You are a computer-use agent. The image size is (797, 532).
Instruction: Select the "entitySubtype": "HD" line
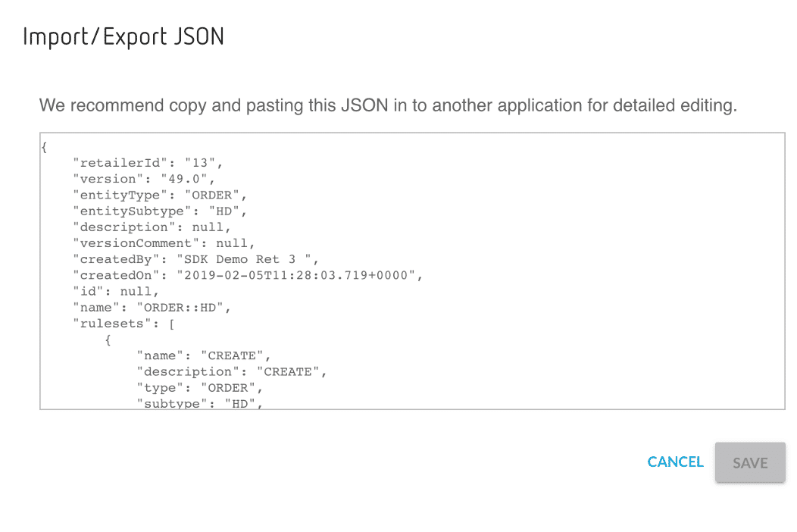point(160,211)
